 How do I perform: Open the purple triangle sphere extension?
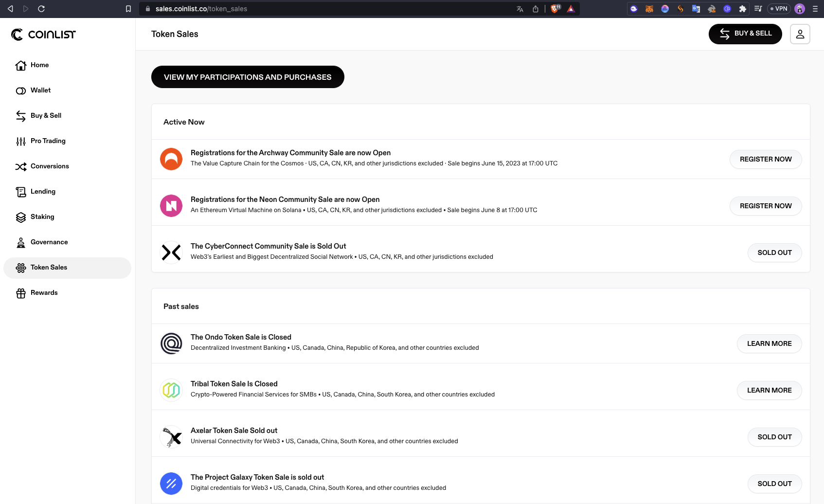pyautogui.click(x=665, y=9)
